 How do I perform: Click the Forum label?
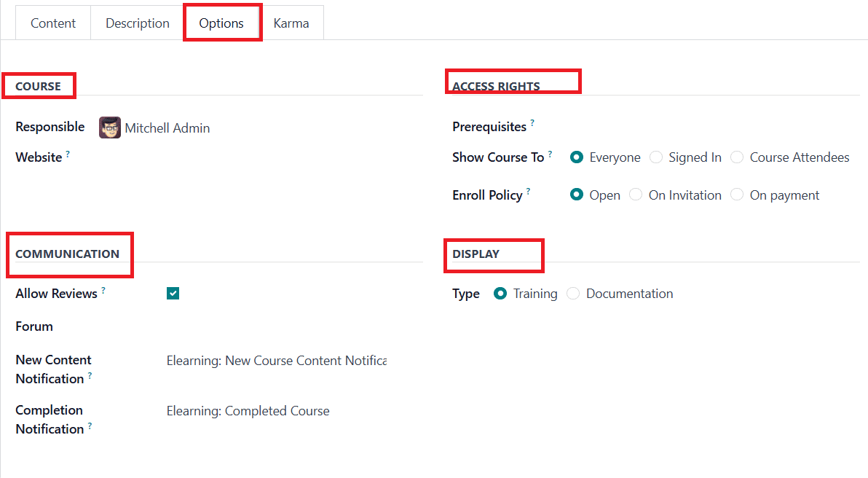pos(34,326)
